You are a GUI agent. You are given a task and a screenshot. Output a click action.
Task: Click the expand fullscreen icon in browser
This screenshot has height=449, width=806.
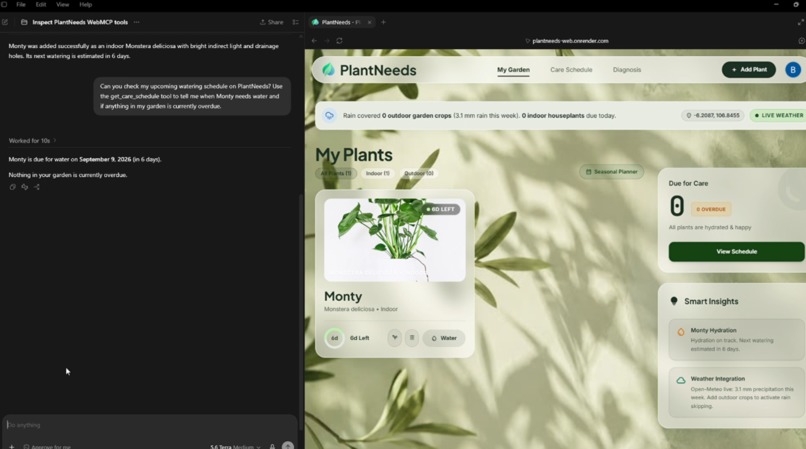pyautogui.click(x=800, y=22)
